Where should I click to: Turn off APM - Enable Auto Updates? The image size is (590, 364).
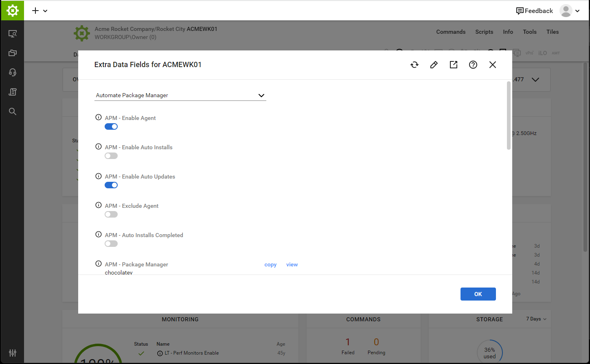(x=111, y=185)
